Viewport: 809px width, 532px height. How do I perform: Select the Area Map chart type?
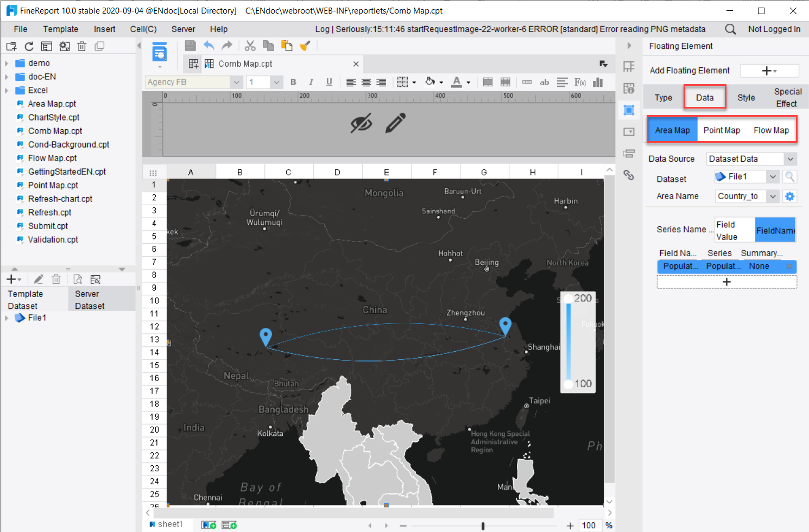click(672, 130)
